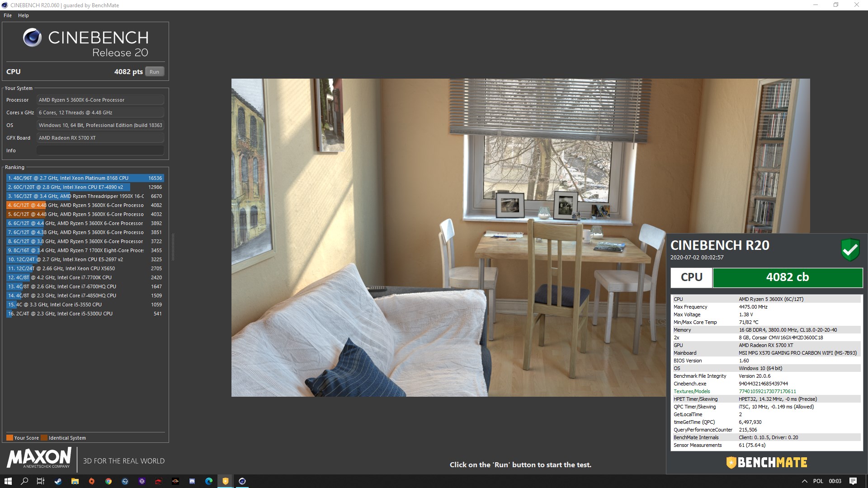The height and width of the screenshot is (488, 868).
Task: Switch to Cinebench taskbar icon
Action: [242, 481]
